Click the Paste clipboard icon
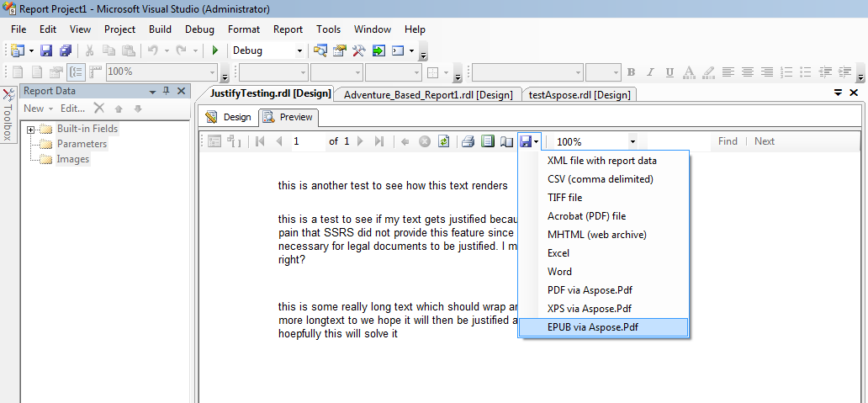The width and height of the screenshot is (868, 403). 128,50
